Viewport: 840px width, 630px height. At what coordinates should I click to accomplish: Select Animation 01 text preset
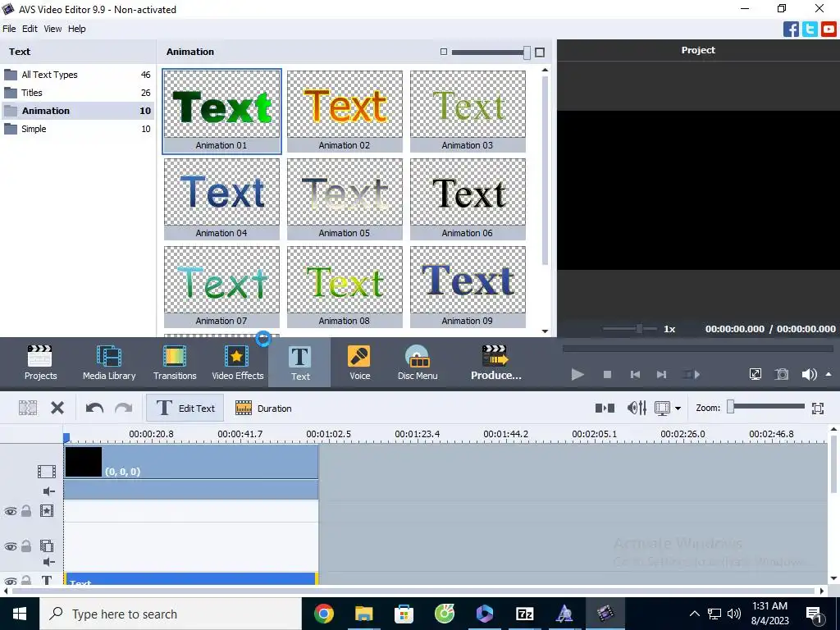point(221,112)
